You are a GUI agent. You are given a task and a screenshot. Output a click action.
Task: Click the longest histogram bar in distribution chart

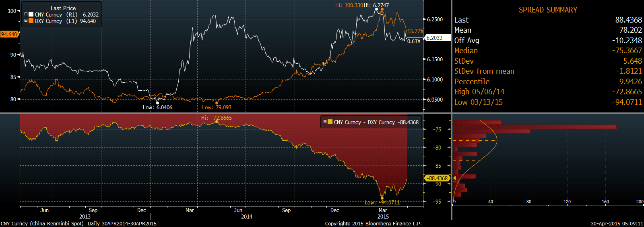[x=535, y=127]
